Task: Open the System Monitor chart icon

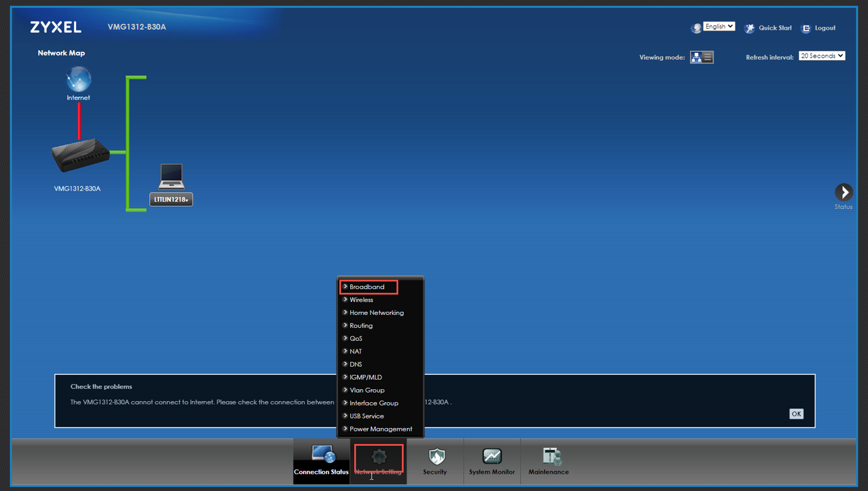Action: pos(492,456)
